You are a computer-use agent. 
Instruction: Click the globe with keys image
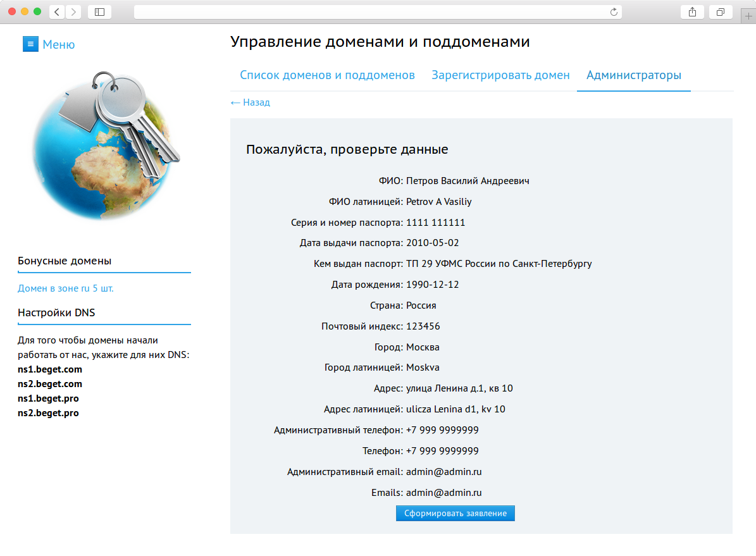[105, 145]
